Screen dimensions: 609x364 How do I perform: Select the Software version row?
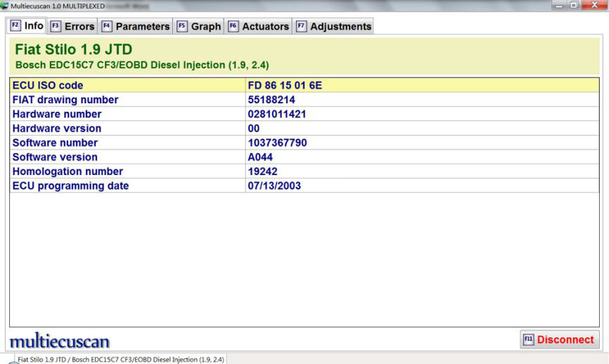pos(127,157)
